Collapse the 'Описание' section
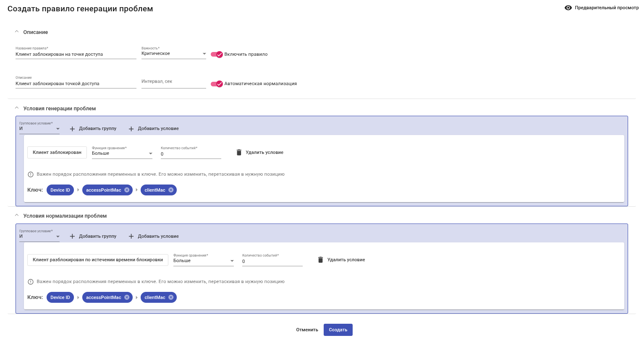The height and width of the screenshot is (338, 644). [x=17, y=32]
